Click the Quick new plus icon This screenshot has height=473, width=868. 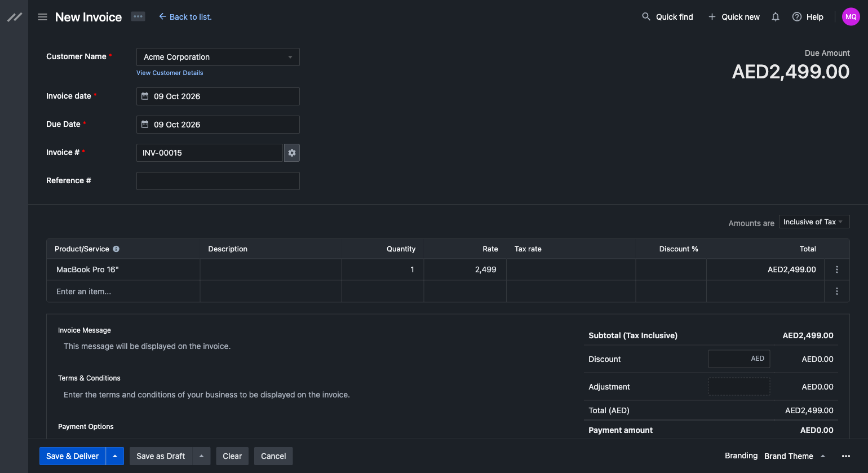712,17
